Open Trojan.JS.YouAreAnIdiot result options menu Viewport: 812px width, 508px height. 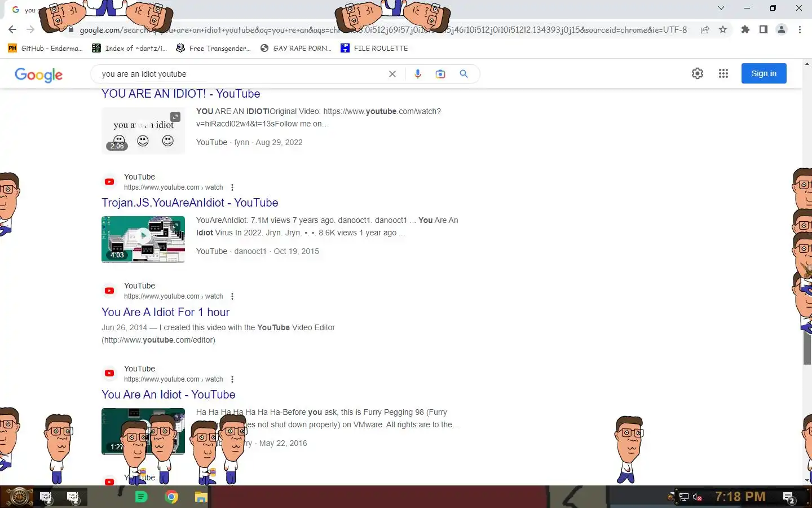[232, 187]
